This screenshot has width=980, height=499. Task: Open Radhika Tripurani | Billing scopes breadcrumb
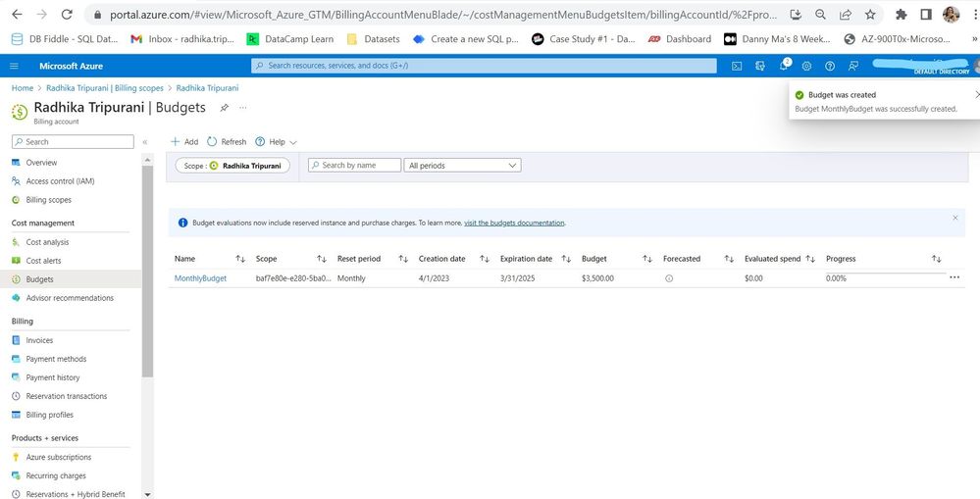[x=104, y=88]
